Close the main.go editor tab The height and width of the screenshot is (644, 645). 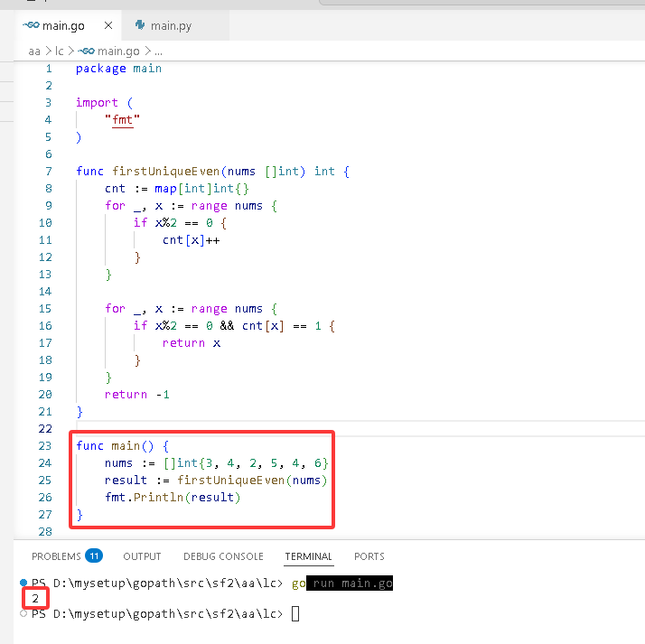click(x=108, y=25)
